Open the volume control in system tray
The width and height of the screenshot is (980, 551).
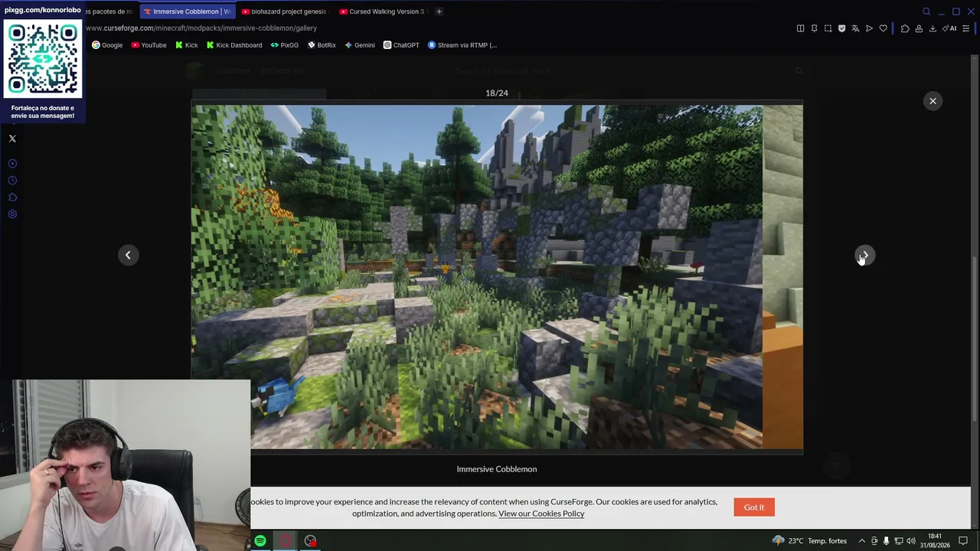tap(911, 541)
